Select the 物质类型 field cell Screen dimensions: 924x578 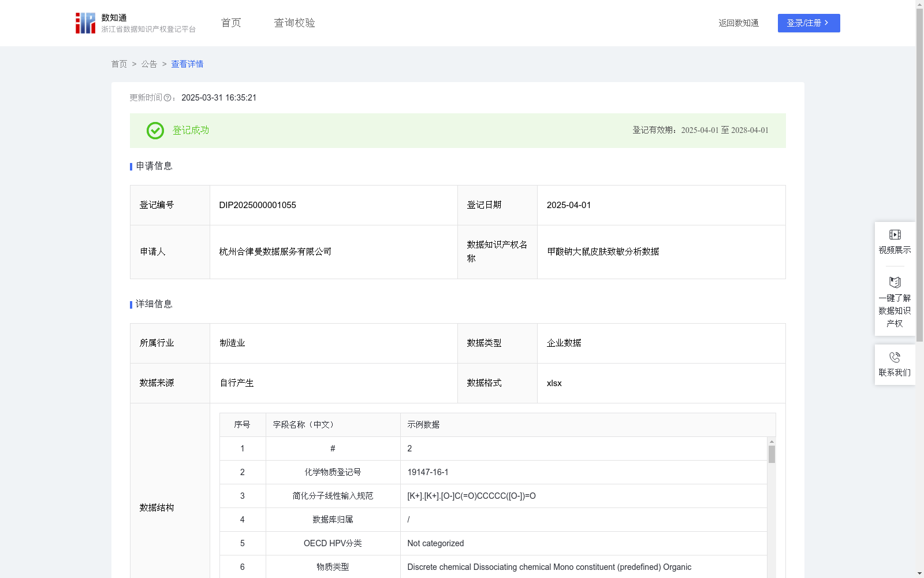click(x=333, y=567)
